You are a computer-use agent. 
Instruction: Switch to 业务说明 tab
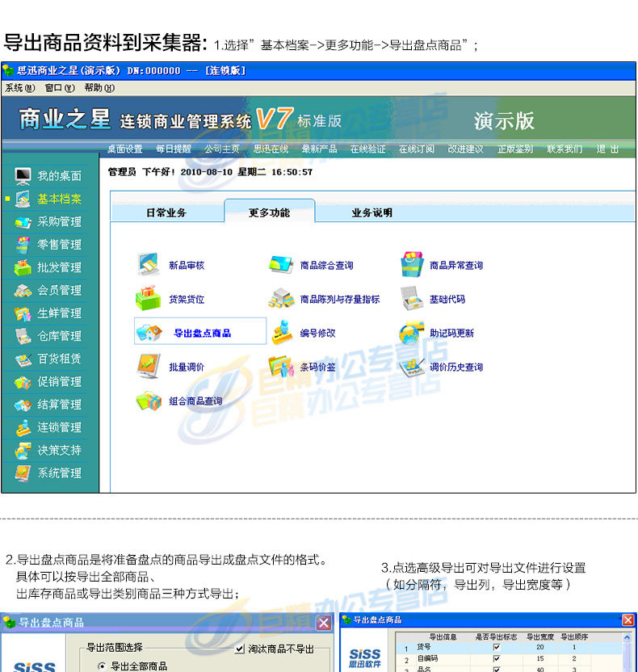(x=372, y=212)
